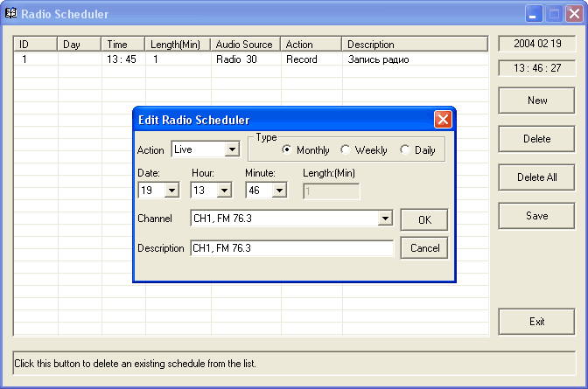The height and width of the screenshot is (389, 588).
Task: Select the '13 : 45' time cell
Action: point(122,59)
